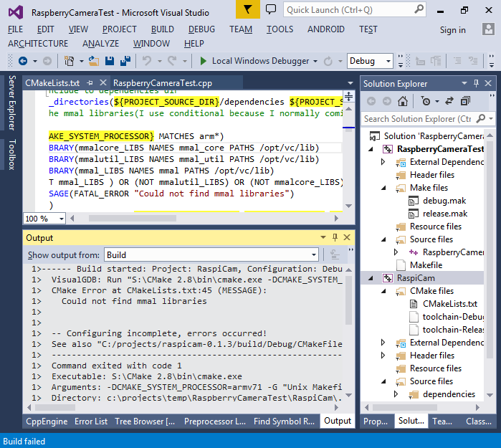Open the Toolbox side tab
The image size is (501, 448).
(11, 154)
